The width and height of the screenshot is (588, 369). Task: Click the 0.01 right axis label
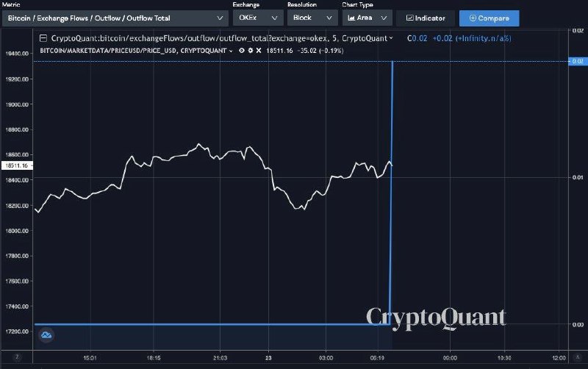(578, 177)
